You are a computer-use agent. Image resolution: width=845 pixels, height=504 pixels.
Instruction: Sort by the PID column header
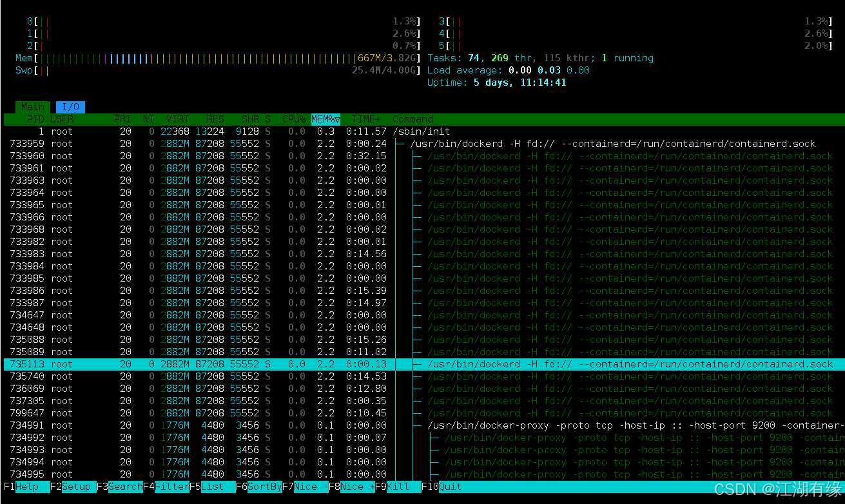click(35, 119)
